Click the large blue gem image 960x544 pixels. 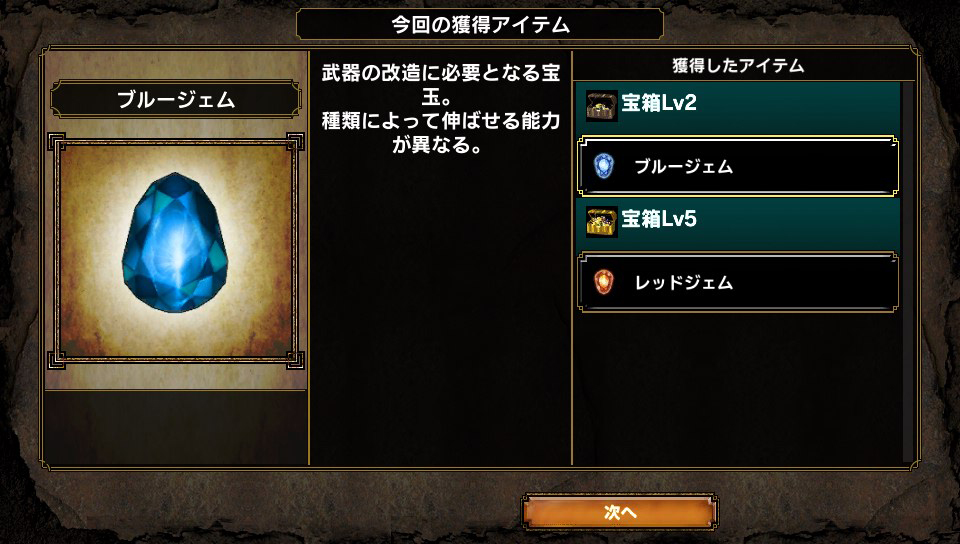[x=175, y=242]
